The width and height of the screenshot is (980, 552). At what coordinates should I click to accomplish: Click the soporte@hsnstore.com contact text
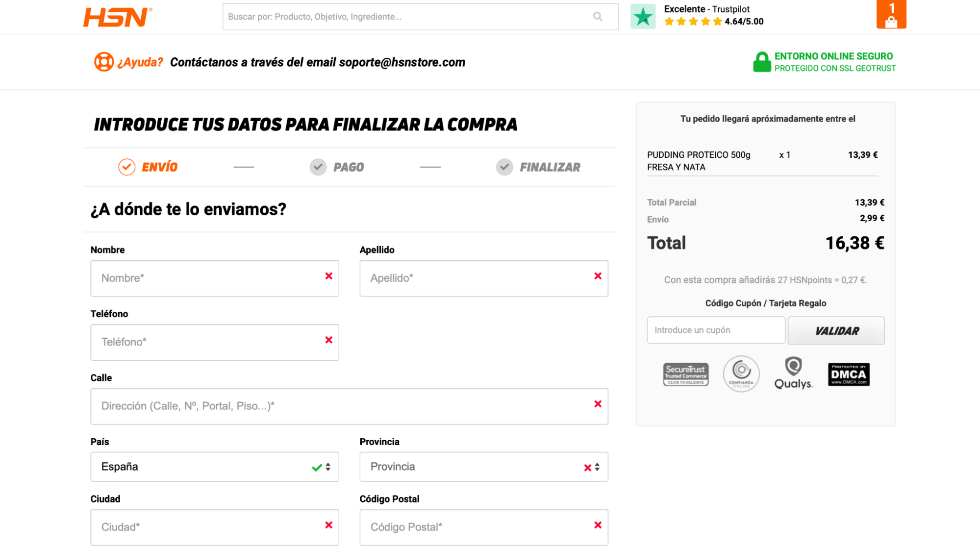tap(402, 62)
